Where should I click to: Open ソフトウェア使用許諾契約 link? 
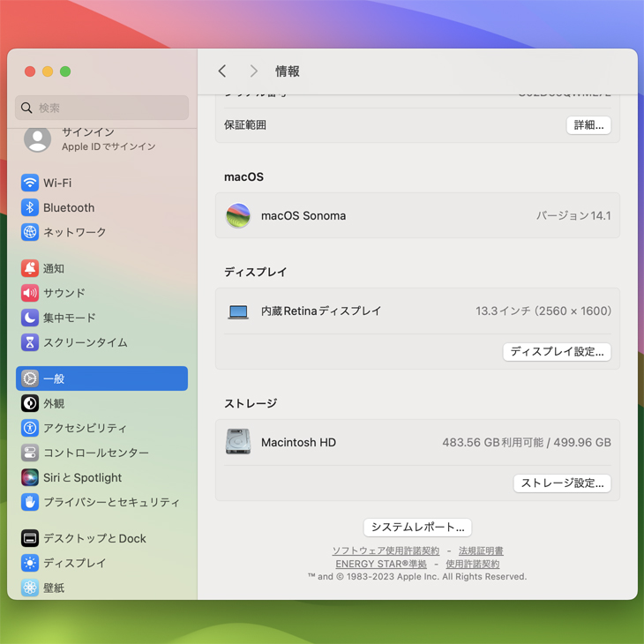(x=386, y=551)
